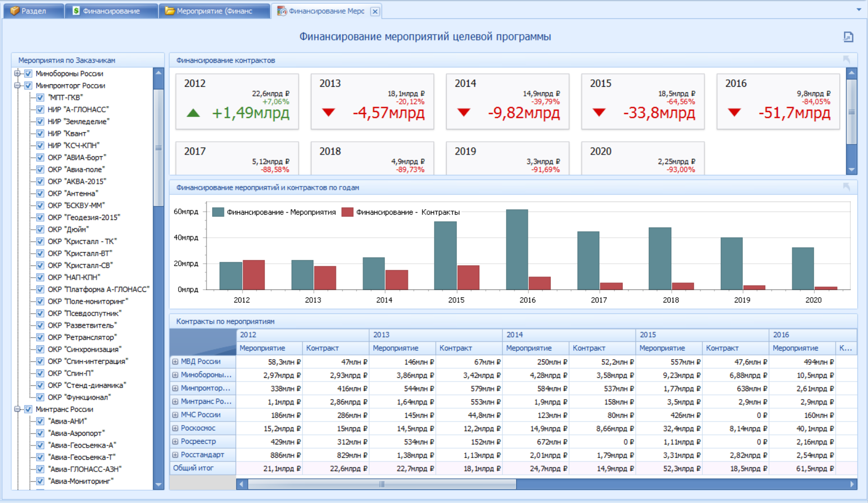Click the 2012 column group header
The width and height of the screenshot is (868, 503).
(303, 335)
